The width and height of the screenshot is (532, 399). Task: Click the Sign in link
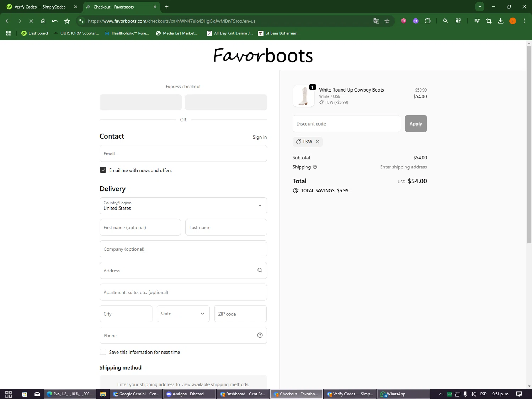click(260, 137)
